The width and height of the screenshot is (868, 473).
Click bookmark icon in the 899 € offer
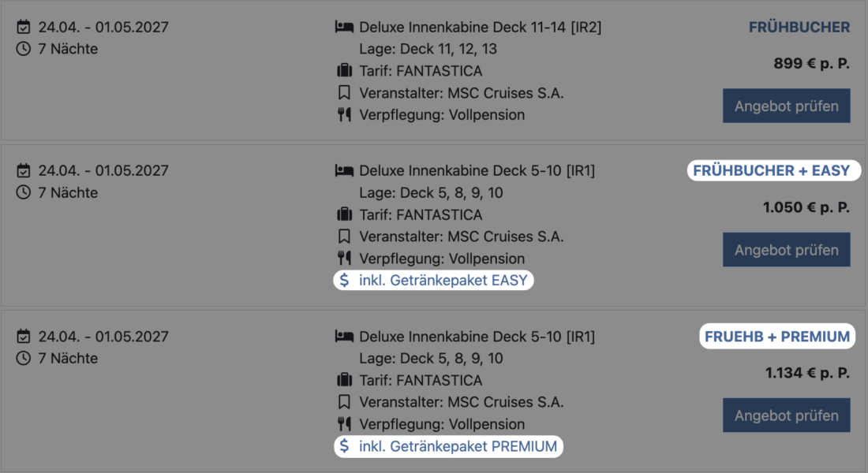tap(343, 93)
